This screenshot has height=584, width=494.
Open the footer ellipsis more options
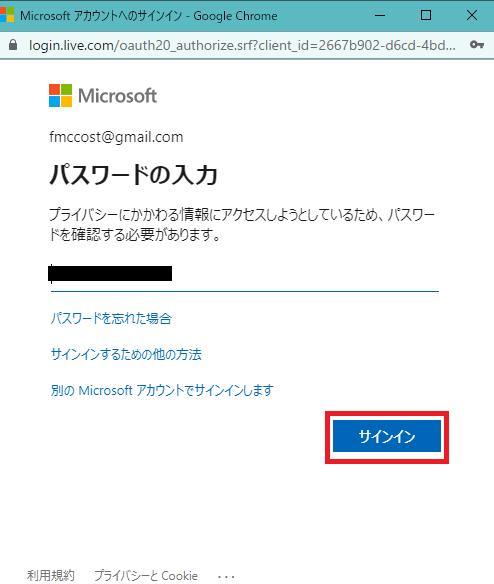tap(226, 577)
